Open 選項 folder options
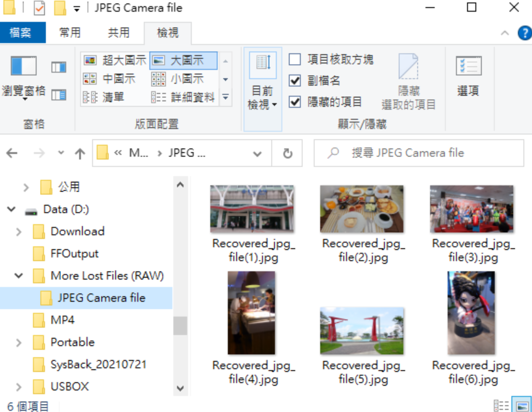 469,76
